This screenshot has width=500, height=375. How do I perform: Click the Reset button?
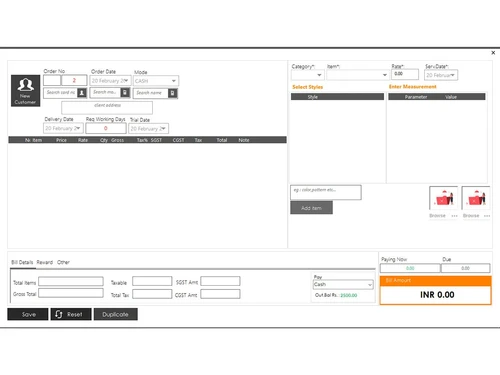tap(71, 314)
